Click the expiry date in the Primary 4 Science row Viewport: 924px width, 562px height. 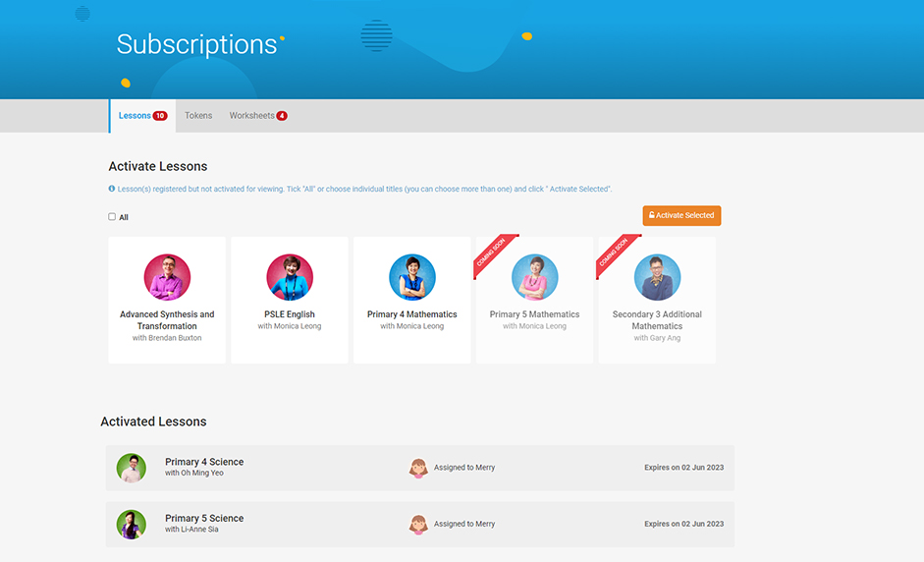(x=683, y=468)
